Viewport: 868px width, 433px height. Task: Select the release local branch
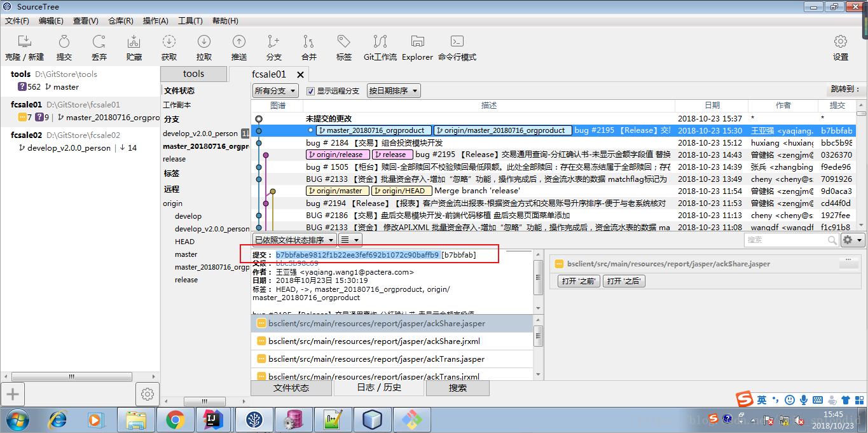(174, 159)
